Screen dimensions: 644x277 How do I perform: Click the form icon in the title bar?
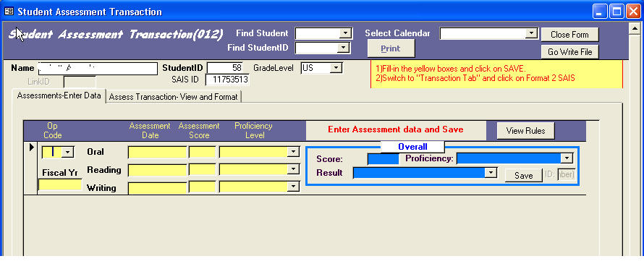coord(9,12)
